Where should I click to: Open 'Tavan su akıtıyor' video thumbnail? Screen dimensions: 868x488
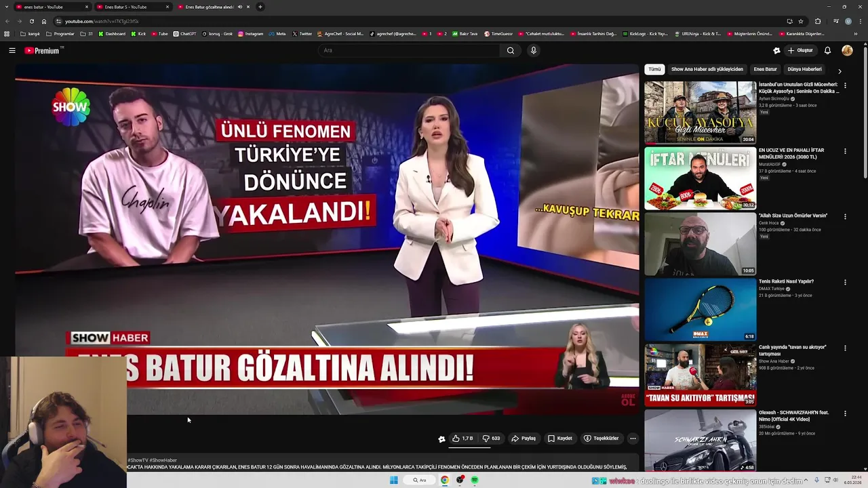(x=700, y=375)
